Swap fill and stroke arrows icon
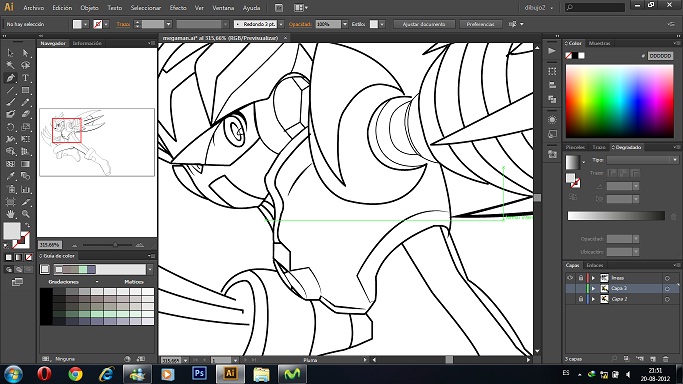The width and height of the screenshot is (683, 384). (x=27, y=225)
